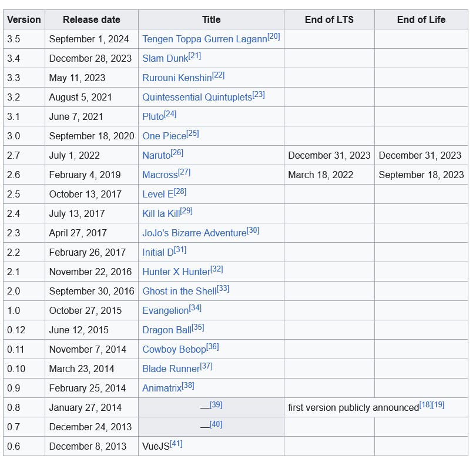Follow citation [40] in version 0.7 row
Viewport: 476px width, 462px height.
(x=216, y=424)
